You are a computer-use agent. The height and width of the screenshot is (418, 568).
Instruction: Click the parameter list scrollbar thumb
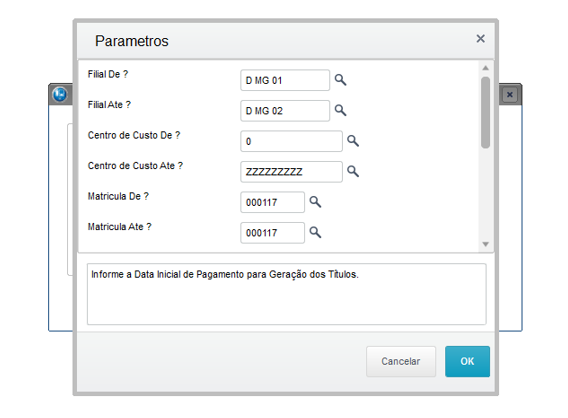tap(485, 112)
